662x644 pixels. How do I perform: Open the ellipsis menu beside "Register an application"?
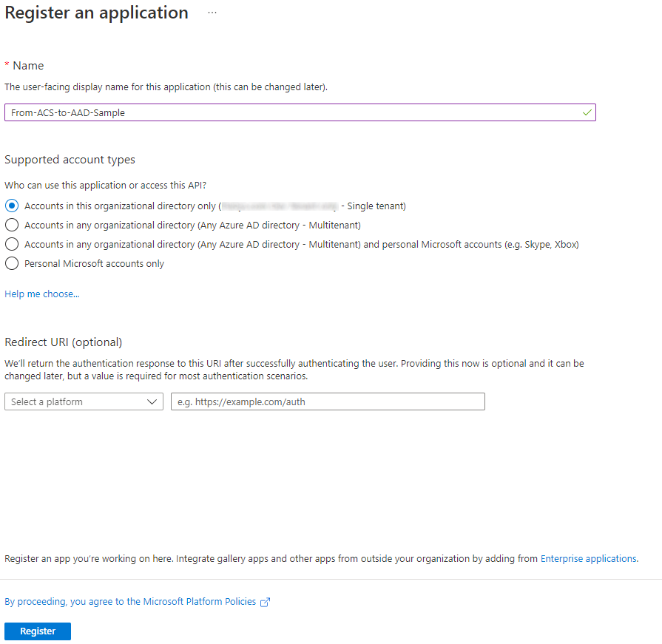point(212,12)
